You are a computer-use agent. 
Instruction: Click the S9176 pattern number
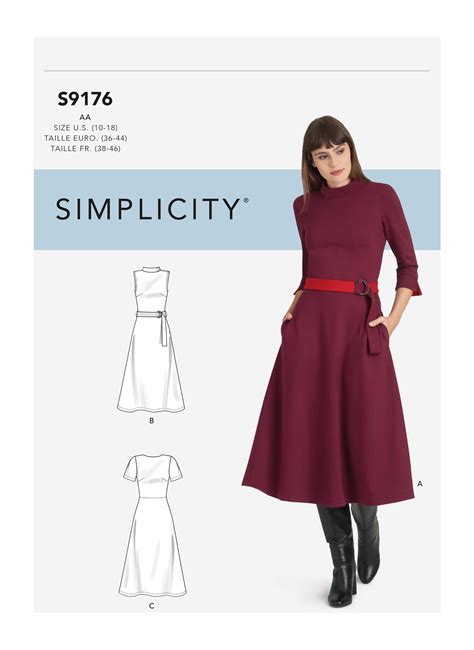(85, 99)
